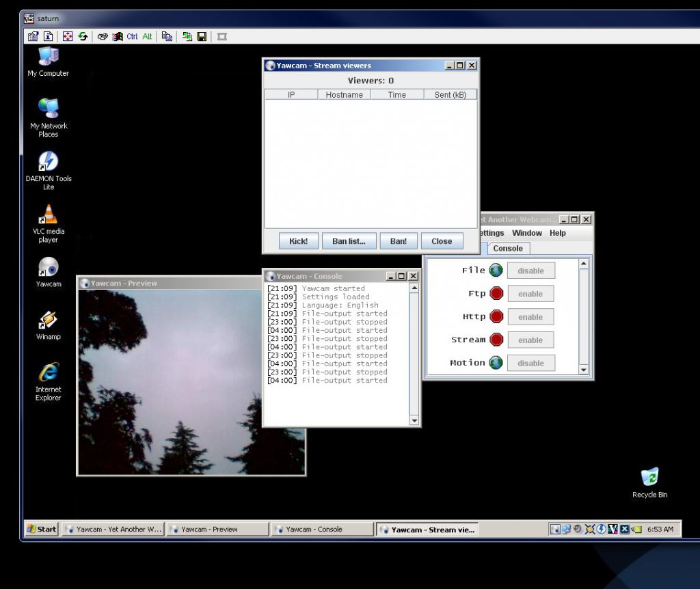The height and width of the screenshot is (589, 700).
Task: Click the red stop icon beside Stream
Action: 496,340
